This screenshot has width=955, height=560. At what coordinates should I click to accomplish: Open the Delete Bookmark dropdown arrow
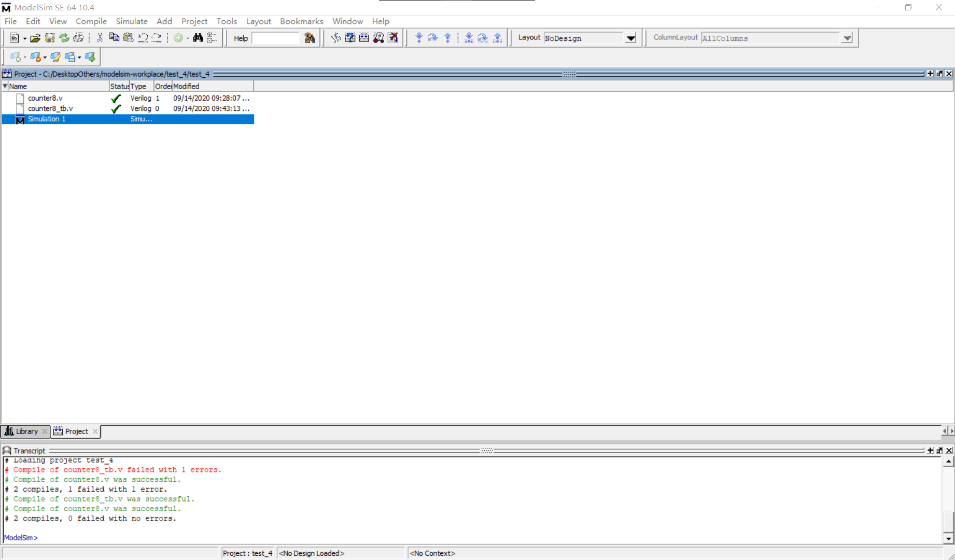[x=45, y=58]
